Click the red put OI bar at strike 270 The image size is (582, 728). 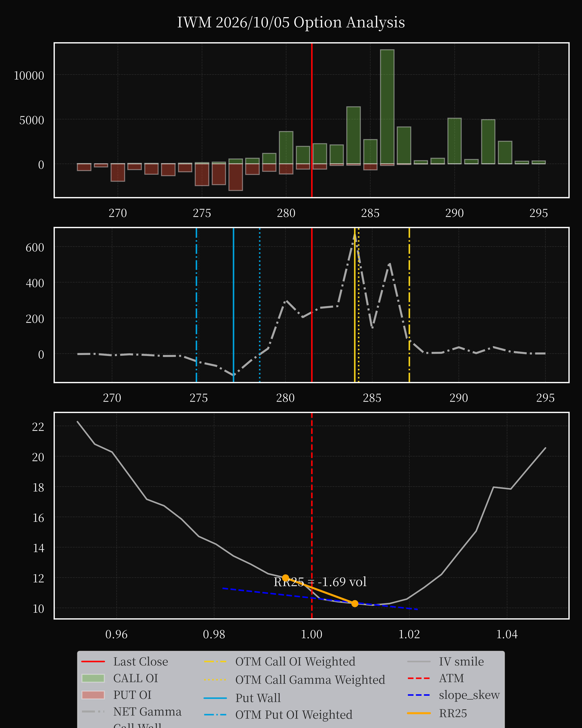click(x=118, y=173)
